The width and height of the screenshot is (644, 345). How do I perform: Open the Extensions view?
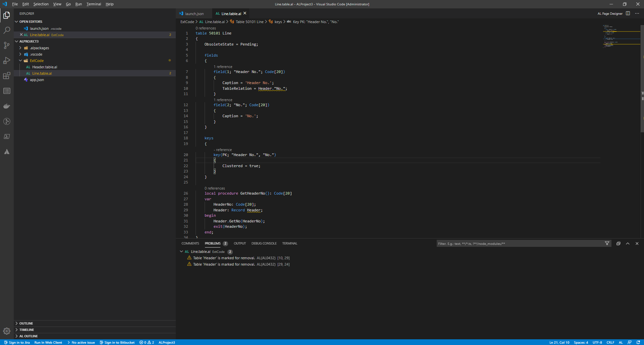[x=7, y=76]
